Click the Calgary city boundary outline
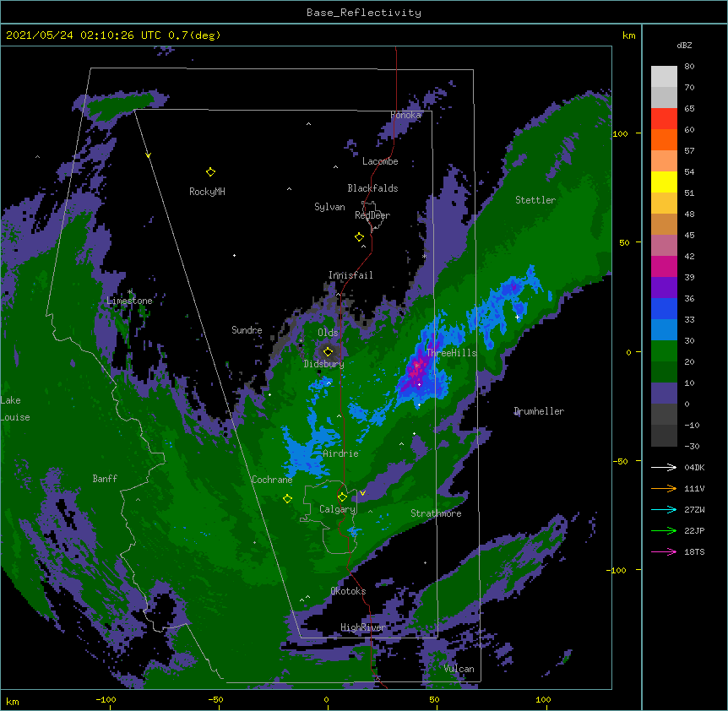This screenshot has height=711, width=728. [x=330, y=517]
